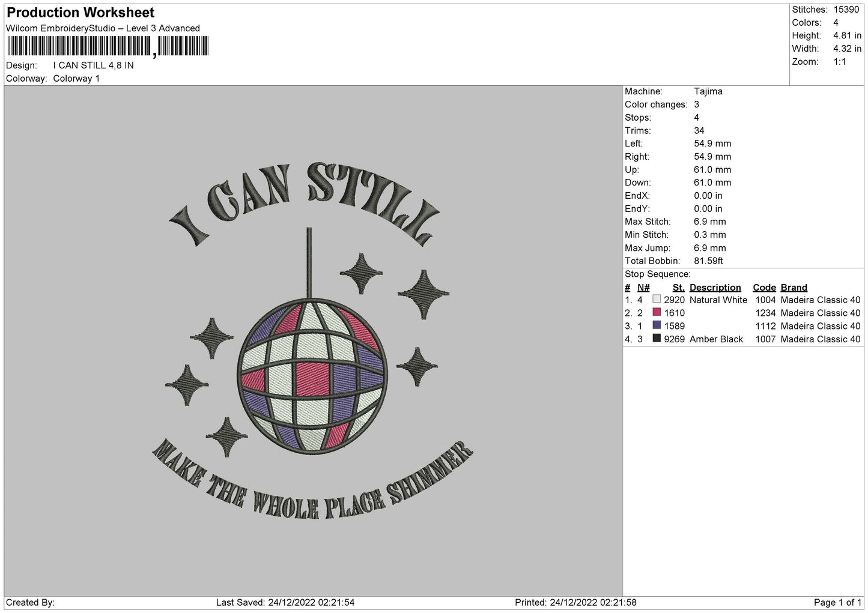Click the 'St.' column header
Image resolution: width=868 pixels, height=613 pixels.
point(679,288)
